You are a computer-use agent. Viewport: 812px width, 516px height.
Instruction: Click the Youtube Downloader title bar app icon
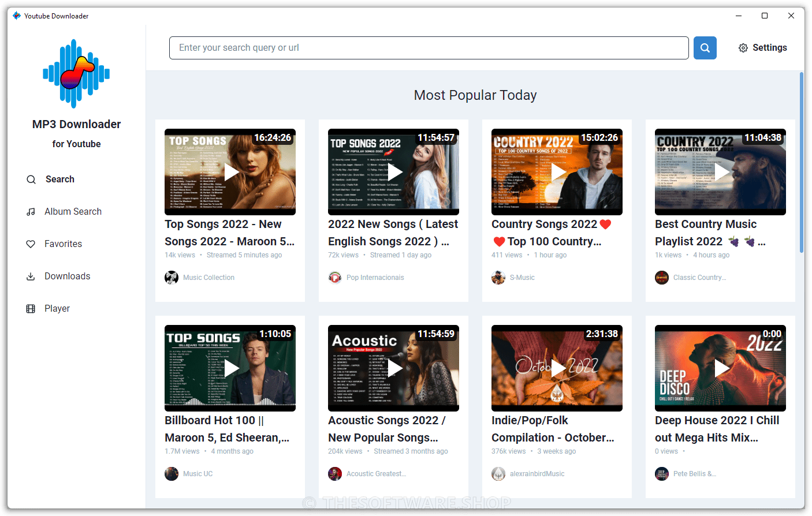pos(17,16)
